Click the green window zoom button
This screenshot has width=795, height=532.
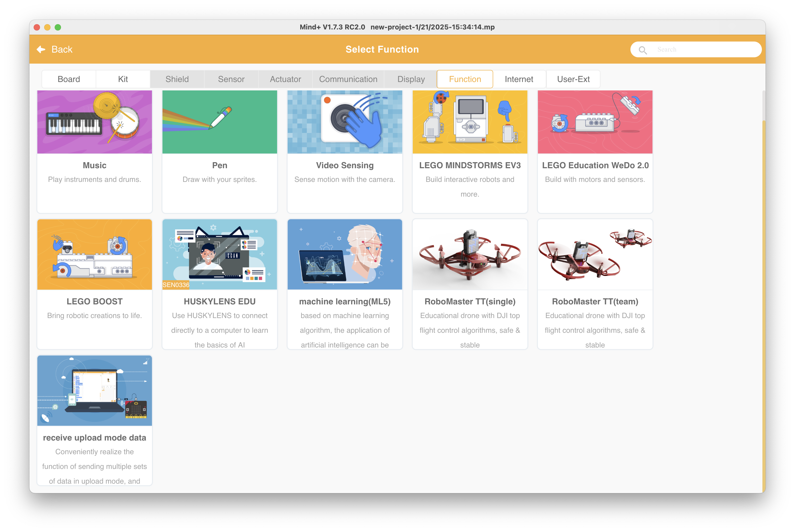point(58,27)
